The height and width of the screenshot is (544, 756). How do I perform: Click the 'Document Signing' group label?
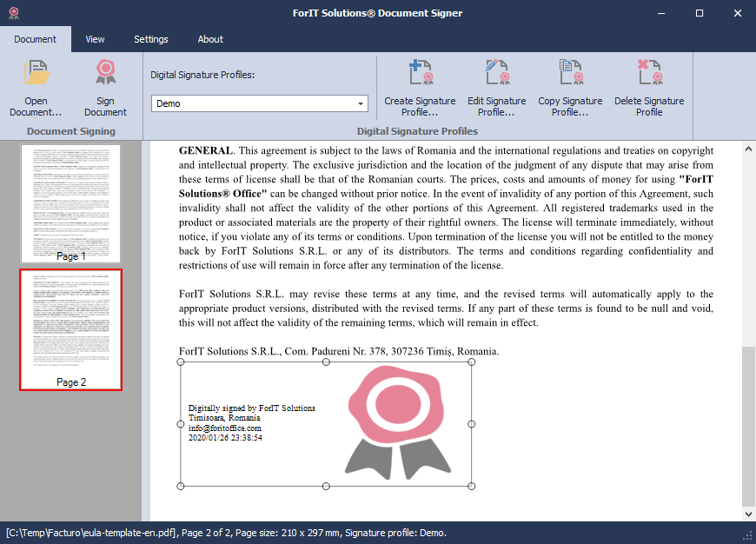[x=71, y=131]
